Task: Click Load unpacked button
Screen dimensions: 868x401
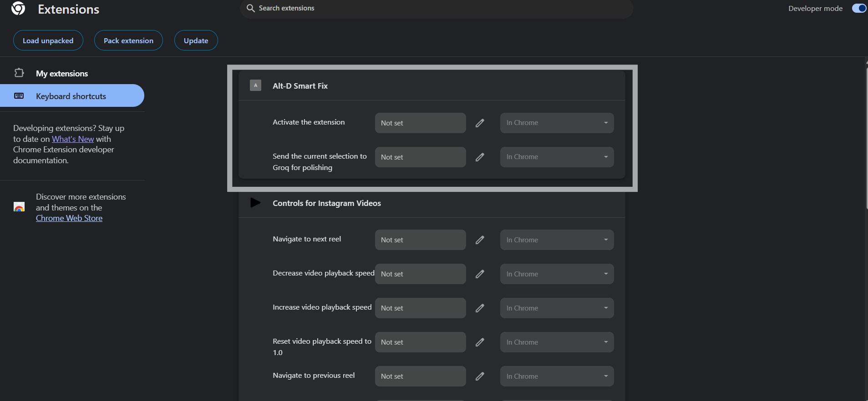Action: [x=48, y=40]
